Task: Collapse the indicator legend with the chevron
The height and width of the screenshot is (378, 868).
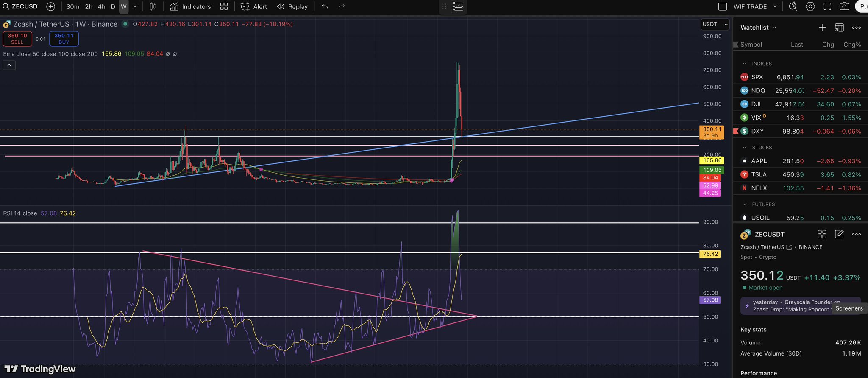Action: (x=9, y=65)
